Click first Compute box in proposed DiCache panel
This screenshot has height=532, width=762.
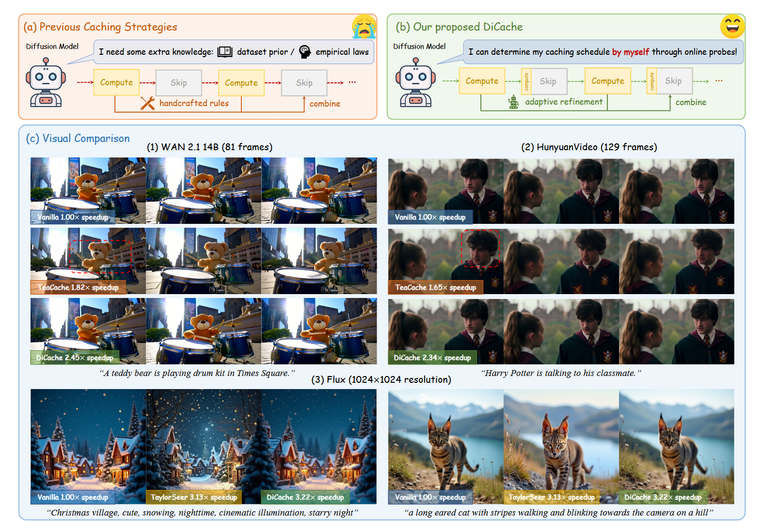tap(482, 81)
